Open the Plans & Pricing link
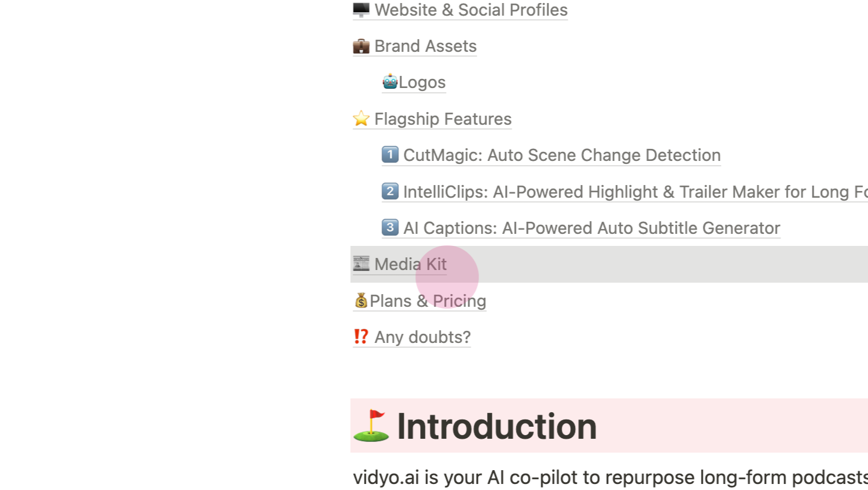Image resolution: width=868 pixels, height=490 pixels. click(x=428, y=301)
